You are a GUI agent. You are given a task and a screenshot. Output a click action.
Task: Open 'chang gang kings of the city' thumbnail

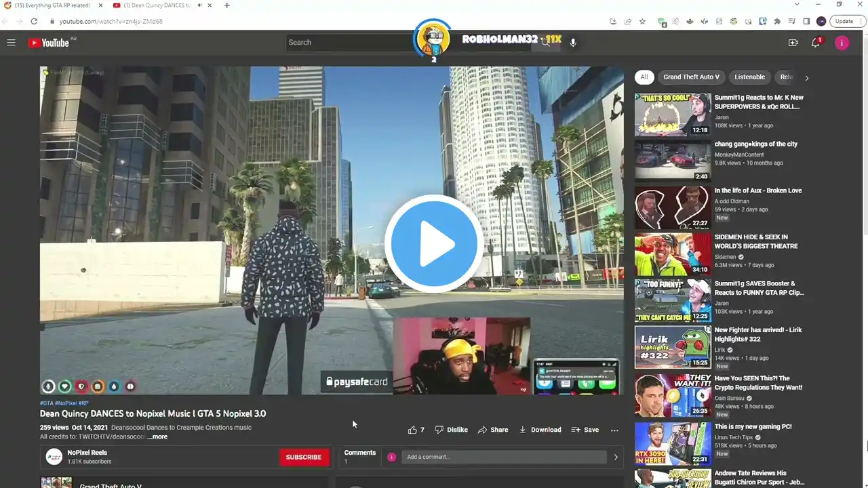[x=673, y=161]
